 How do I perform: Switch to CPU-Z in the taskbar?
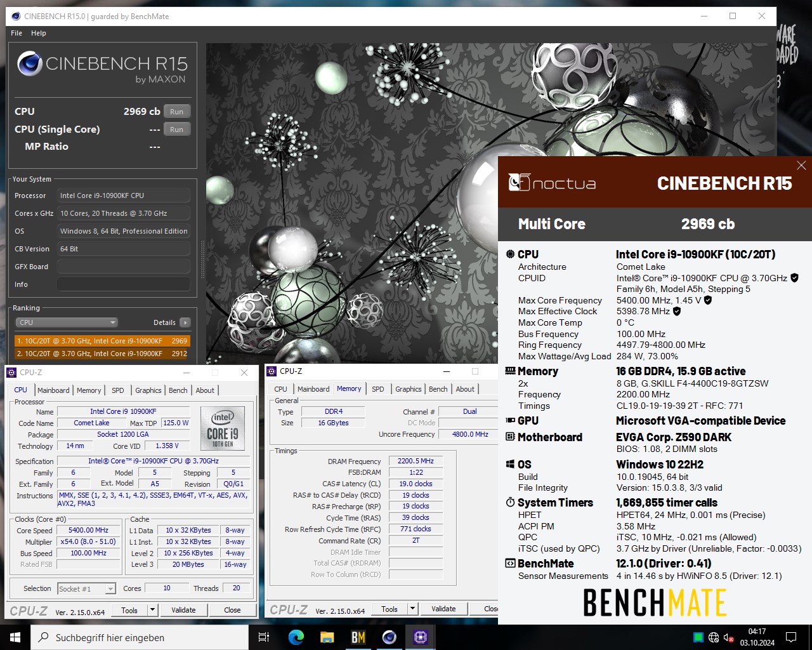(421, 637)
